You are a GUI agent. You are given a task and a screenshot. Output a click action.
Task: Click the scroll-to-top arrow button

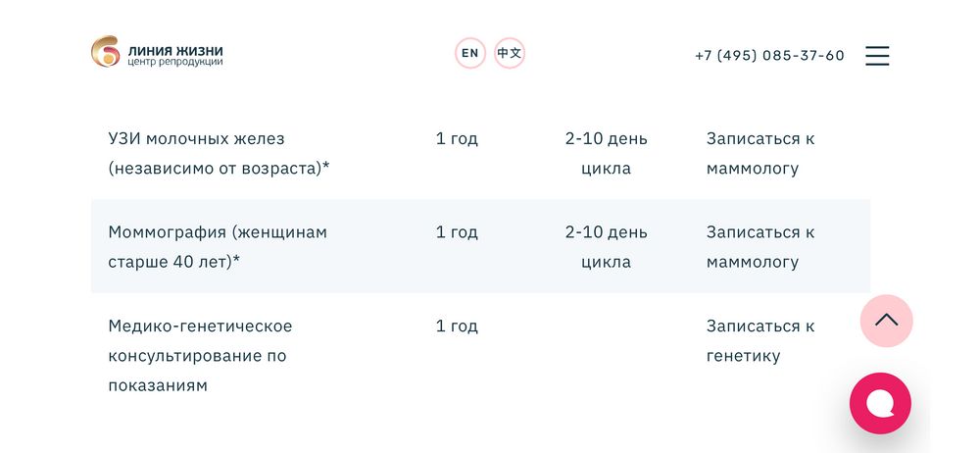click(x=886, y=321)
